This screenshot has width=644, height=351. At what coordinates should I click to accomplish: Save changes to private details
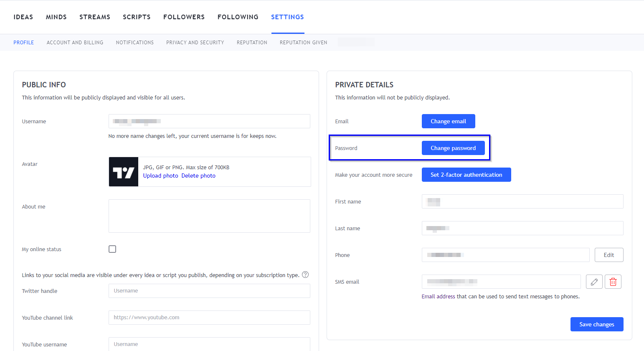[596, 324]
